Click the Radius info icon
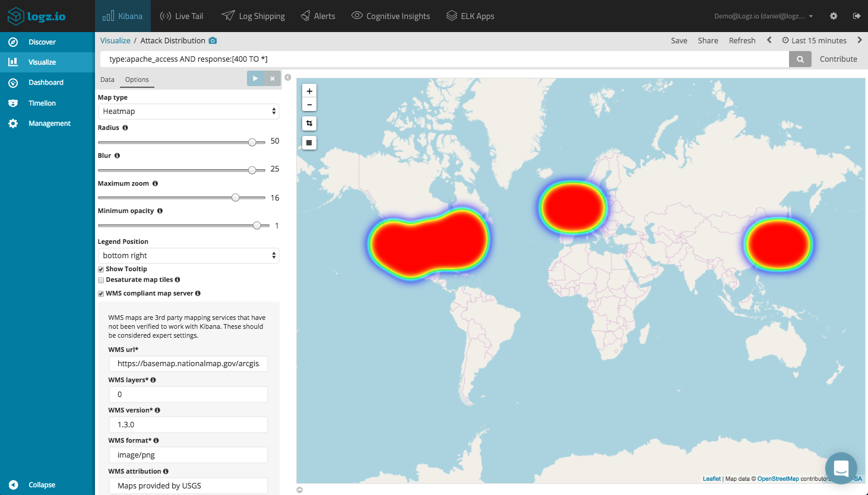This screenshot has height=495, width=868. tap(125, 128)
